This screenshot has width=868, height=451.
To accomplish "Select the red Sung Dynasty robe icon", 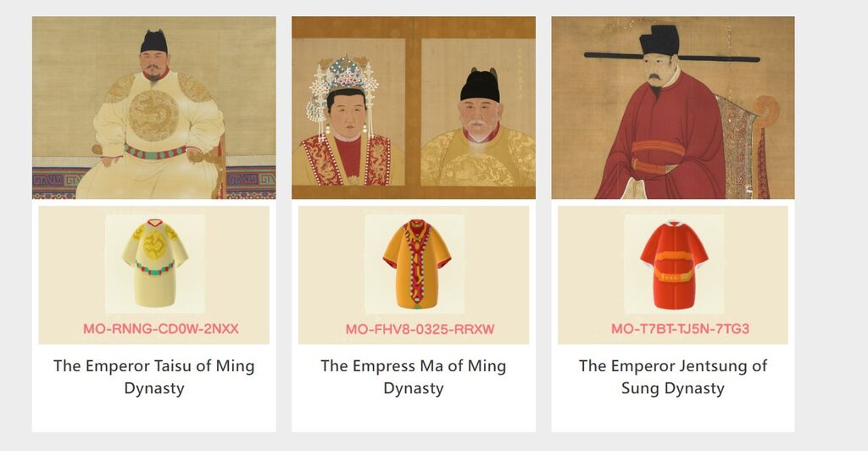I will point(674,264).
